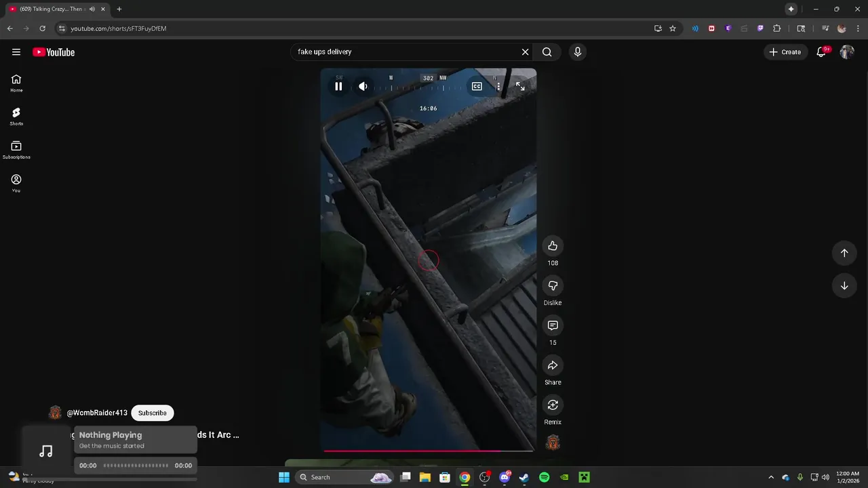The image size is (868, 488).
Task: Mute the Shorts video volume
Action: (363, 86)
